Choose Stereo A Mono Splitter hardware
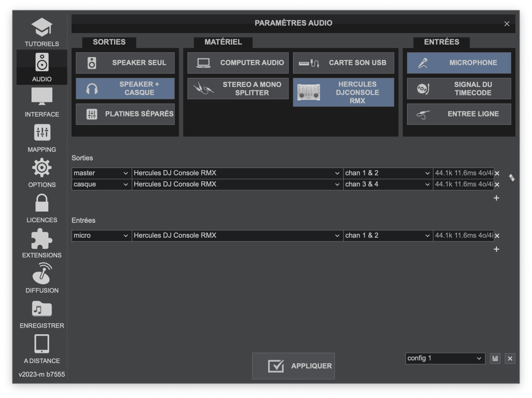 click(238, 88)
